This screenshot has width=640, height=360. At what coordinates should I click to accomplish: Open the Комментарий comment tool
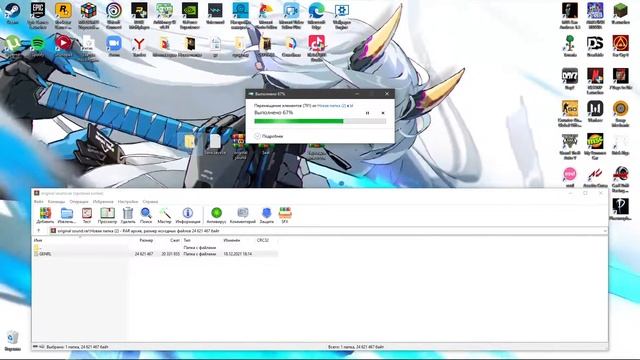coord(242,215)
